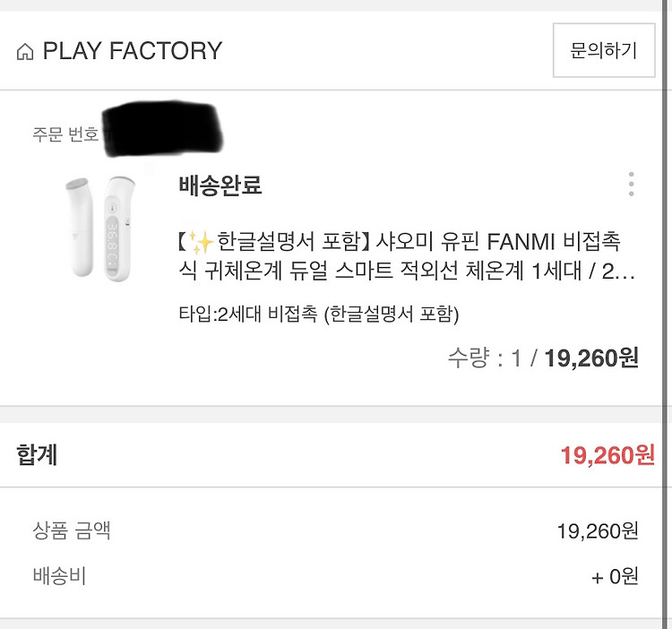Image resolution: width=672 pixels, height=629 pixels.
Task: Tap the 문의하기 inquiry button
Action: coord(604,50)
